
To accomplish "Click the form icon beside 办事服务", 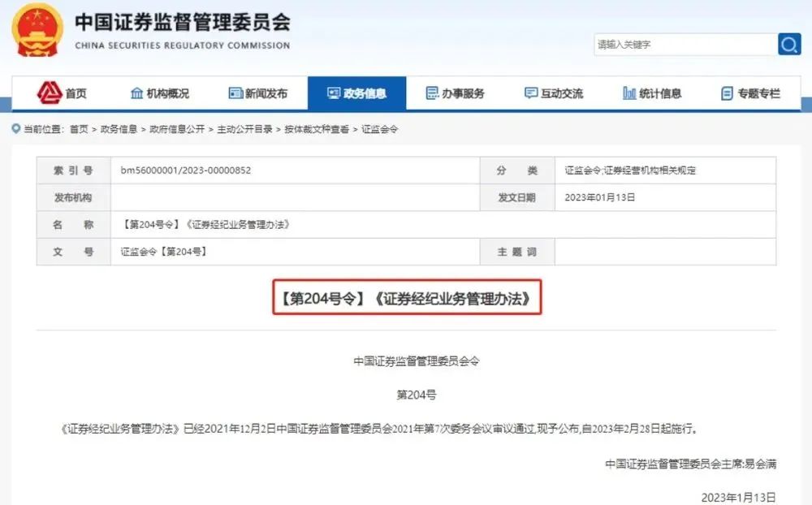I will (x=432, y=93).
